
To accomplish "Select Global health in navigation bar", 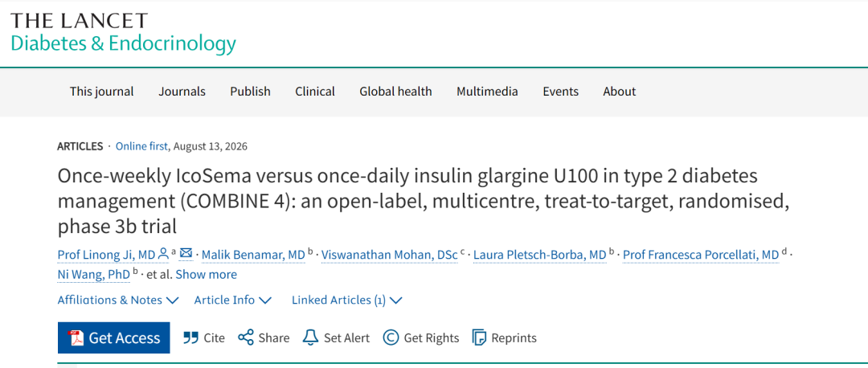I will pyautogui.click(x=395, y=92).
